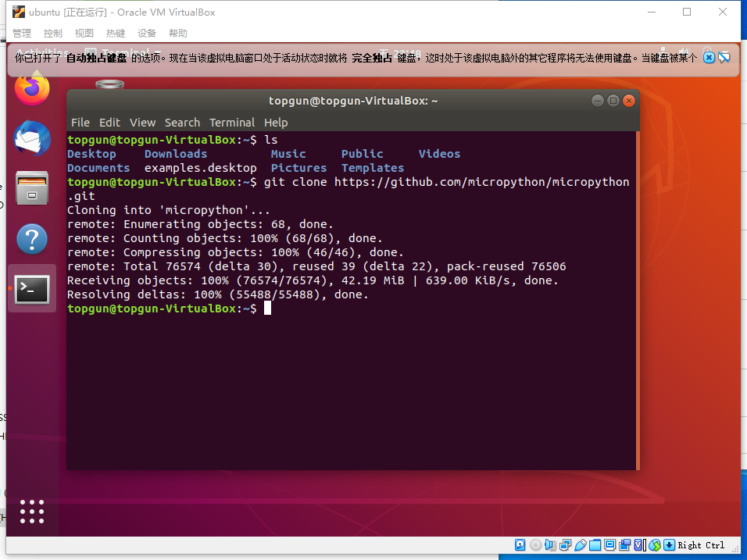Open the VirtualBox 帮助 menu
747x560 pixels.
pyautogui.click(x=178, y=33)
